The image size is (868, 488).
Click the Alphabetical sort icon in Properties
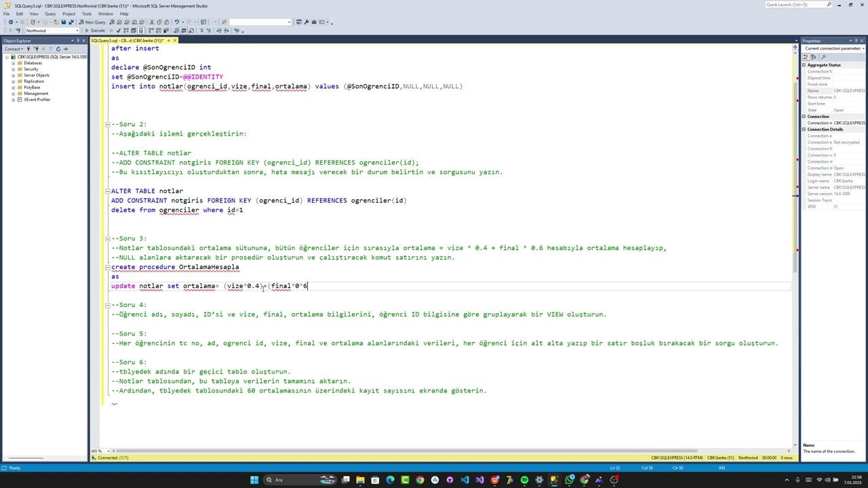[x=814, y=57]
